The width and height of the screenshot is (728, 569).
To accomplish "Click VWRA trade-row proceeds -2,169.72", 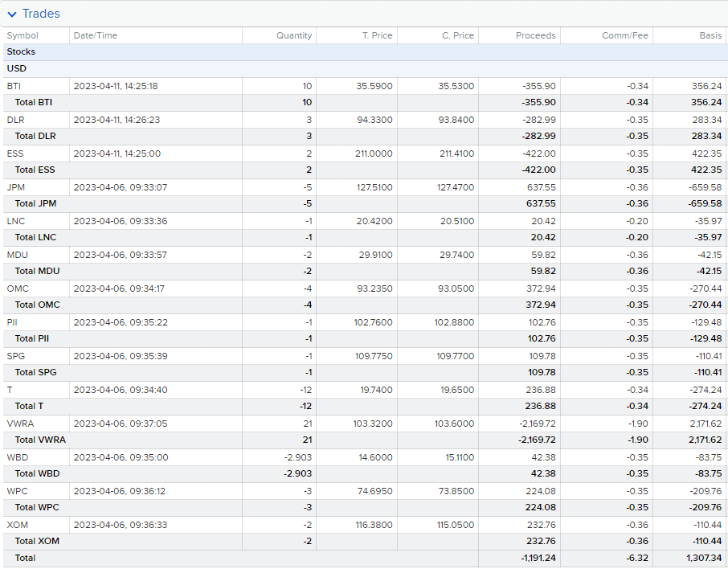I will pyautogui.click(x=537, y=424).
